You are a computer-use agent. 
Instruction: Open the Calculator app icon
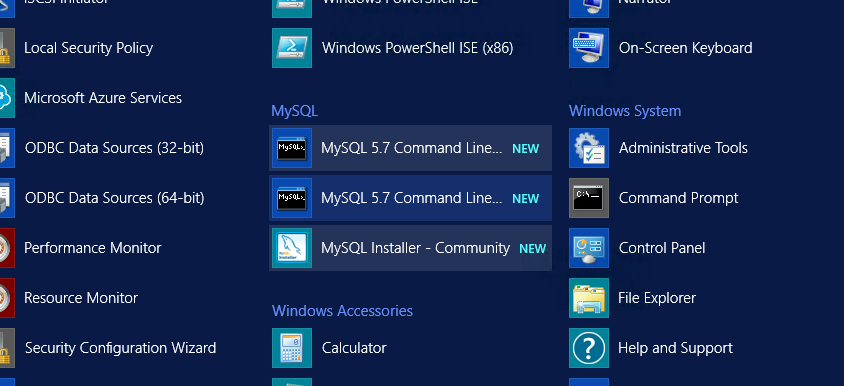click(x=292, y=348)
